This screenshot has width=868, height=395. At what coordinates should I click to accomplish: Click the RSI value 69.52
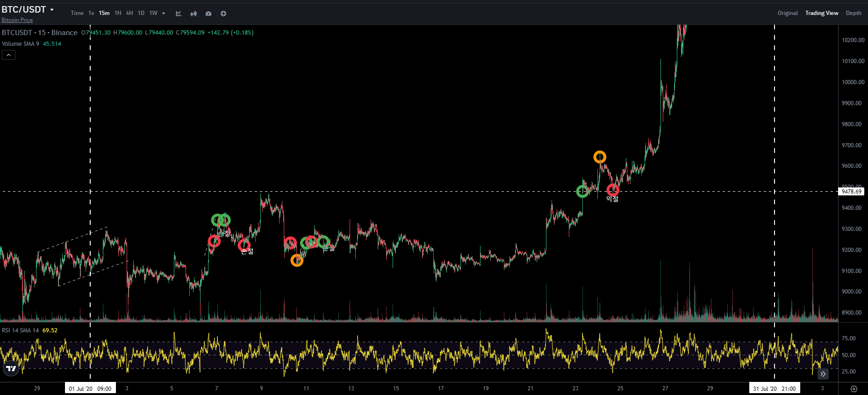tap(50, 330)
